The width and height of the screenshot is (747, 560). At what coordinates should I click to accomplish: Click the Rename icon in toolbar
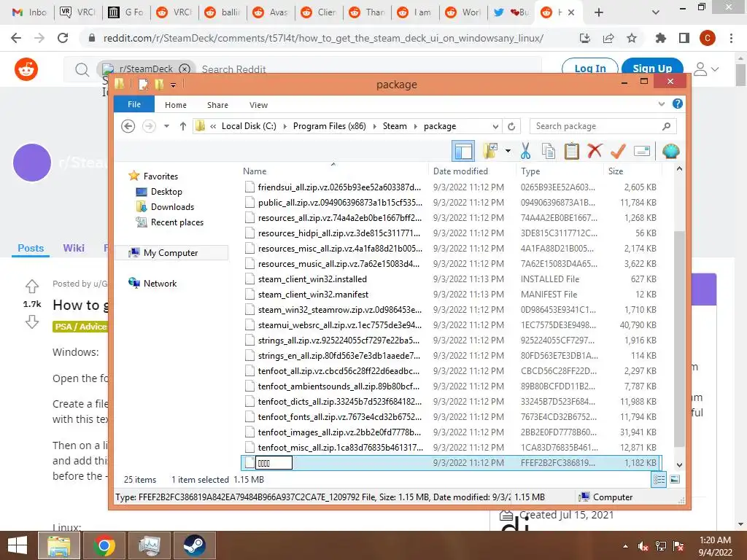click(642, 152)
